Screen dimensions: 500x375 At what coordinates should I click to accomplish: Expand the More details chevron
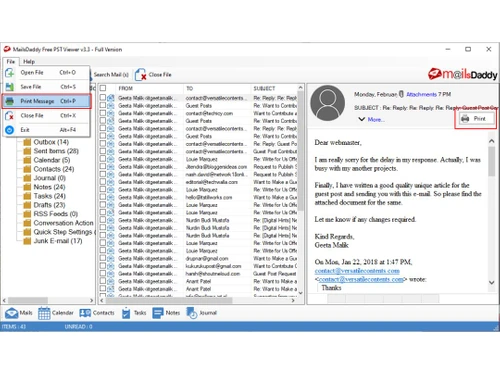[x=361, y=119]
